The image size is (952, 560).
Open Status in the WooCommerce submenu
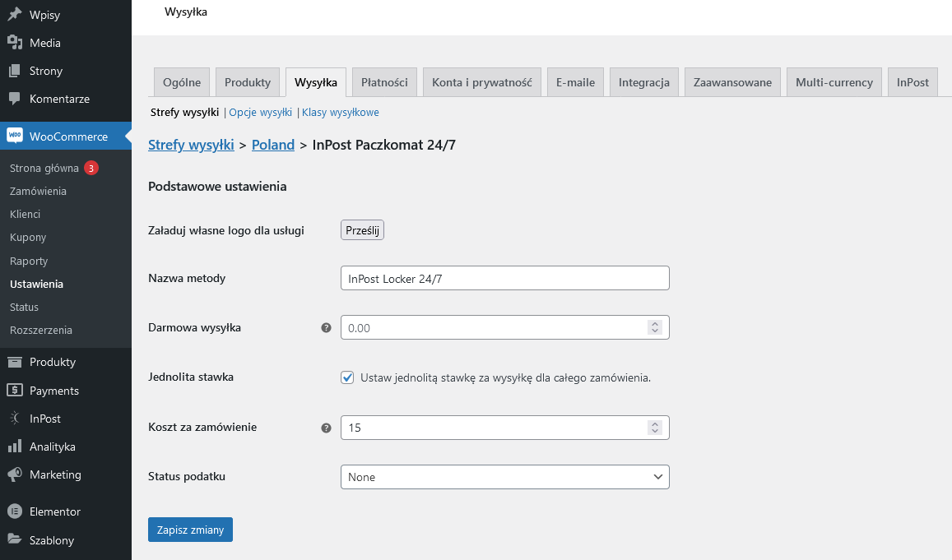coord(25,307)
